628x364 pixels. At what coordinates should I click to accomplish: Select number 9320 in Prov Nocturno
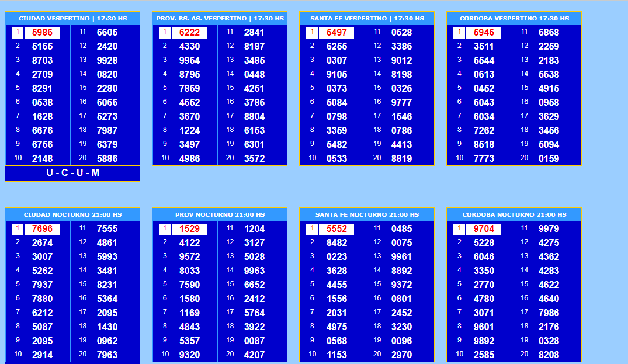click(x=189, y=355)
